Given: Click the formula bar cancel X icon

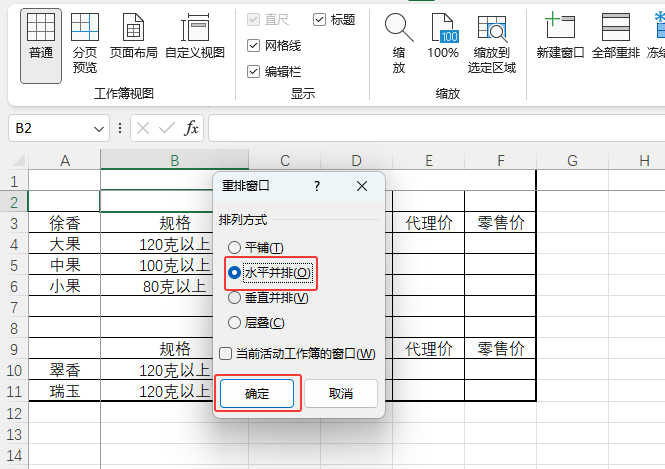Looking at the screenshot, I should (x=143, y=128).
